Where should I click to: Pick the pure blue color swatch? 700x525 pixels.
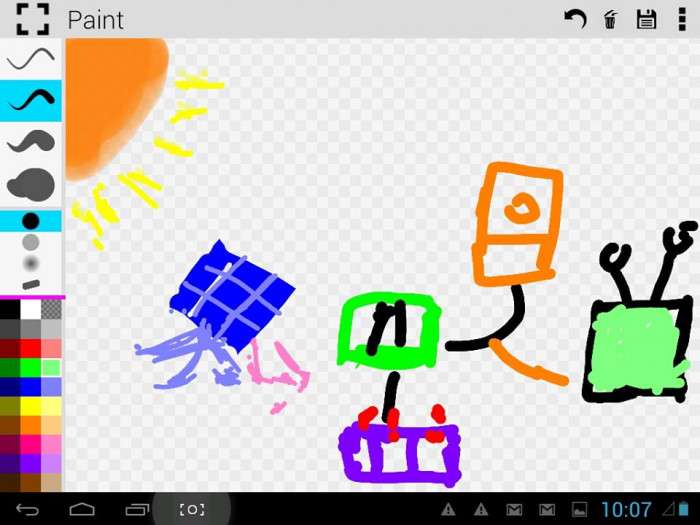coord(31,387)
